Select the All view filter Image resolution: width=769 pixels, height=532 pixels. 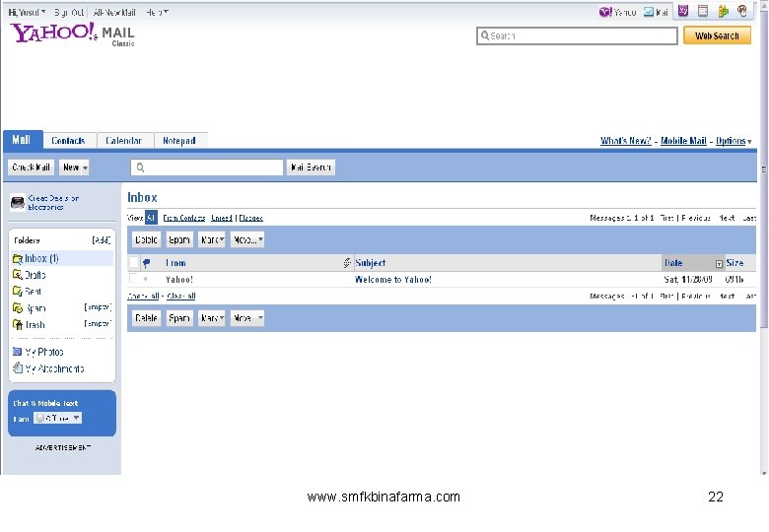[x=151, y=218]
